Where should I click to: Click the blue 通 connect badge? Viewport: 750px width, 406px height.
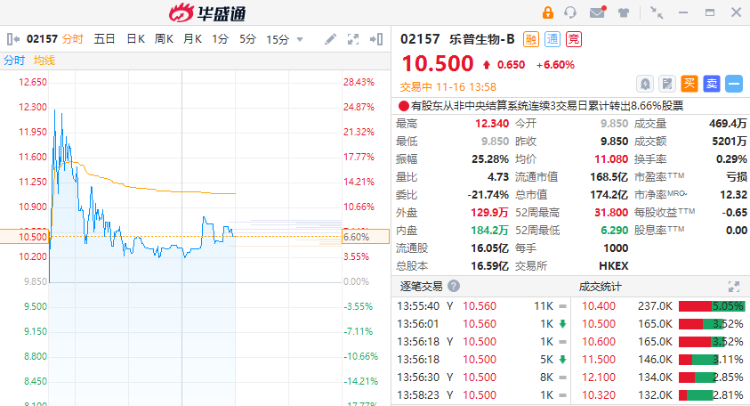(552, 39)
